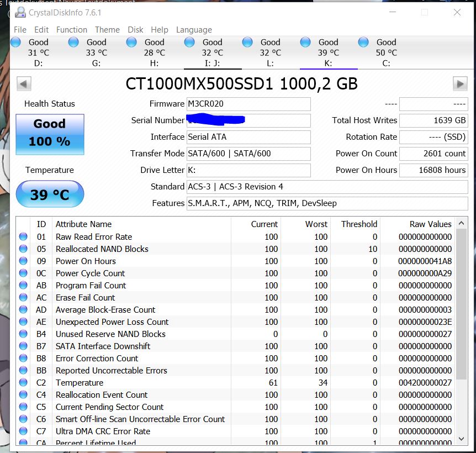Image resolution: width=476 pixels, height=453 pixels.
Task: Select the status orb for drive L:
Action: tap(247, 42)
